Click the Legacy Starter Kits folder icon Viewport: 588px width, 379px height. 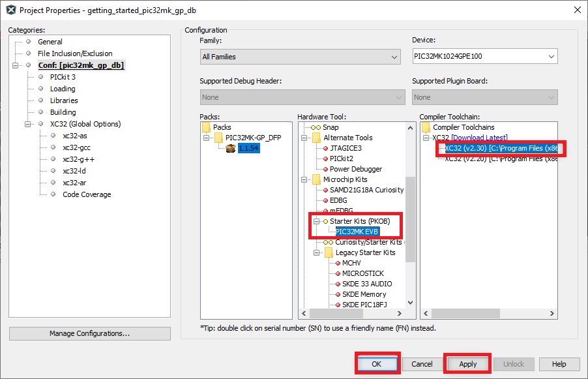(328, 252)
